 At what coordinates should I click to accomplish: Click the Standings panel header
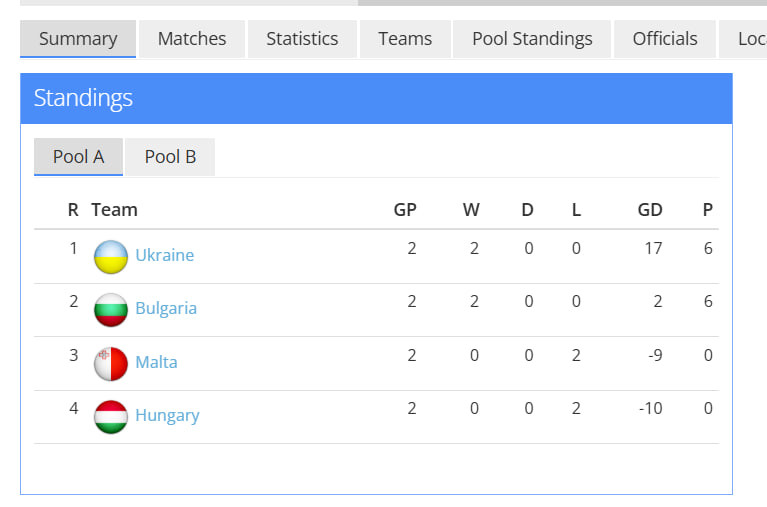(x=376, y=98)
